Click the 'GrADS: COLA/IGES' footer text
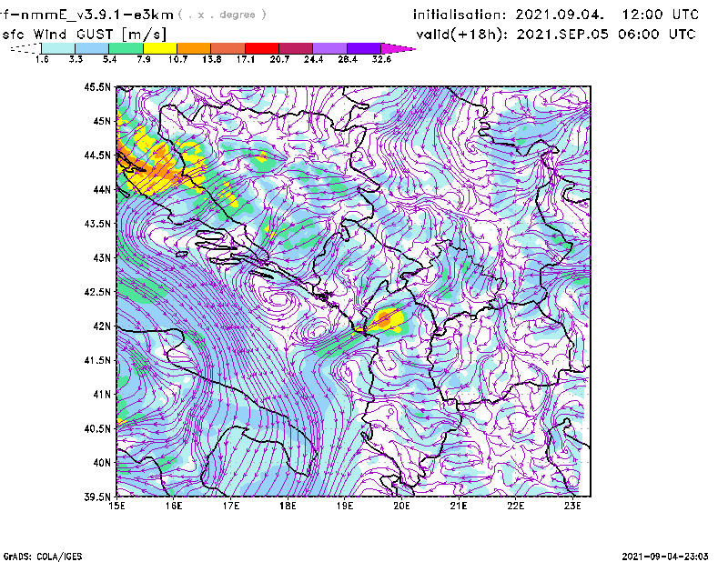This screenshot has height=562, width=728. (43, 557)
